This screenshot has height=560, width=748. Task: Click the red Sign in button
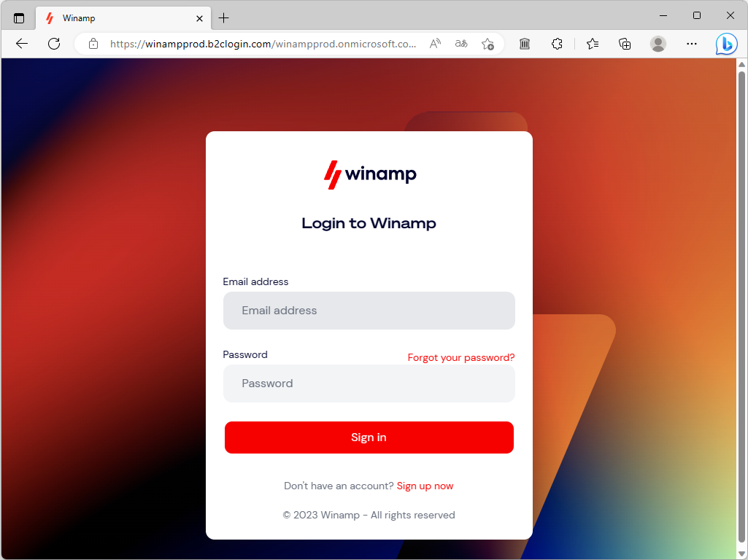tap(369, 437)
